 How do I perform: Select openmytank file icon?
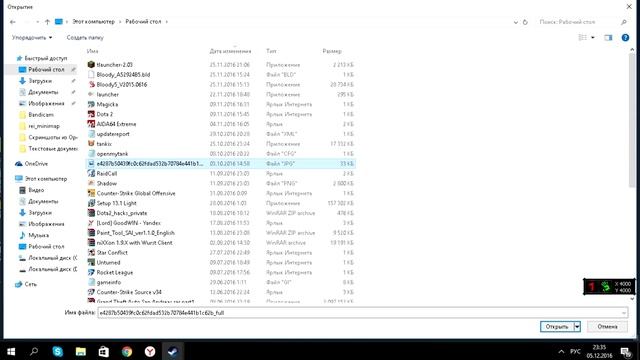tap(91, 154)
